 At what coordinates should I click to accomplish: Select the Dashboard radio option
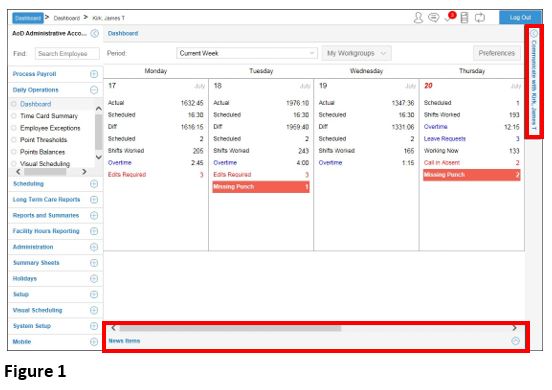[x=14, y=104]
